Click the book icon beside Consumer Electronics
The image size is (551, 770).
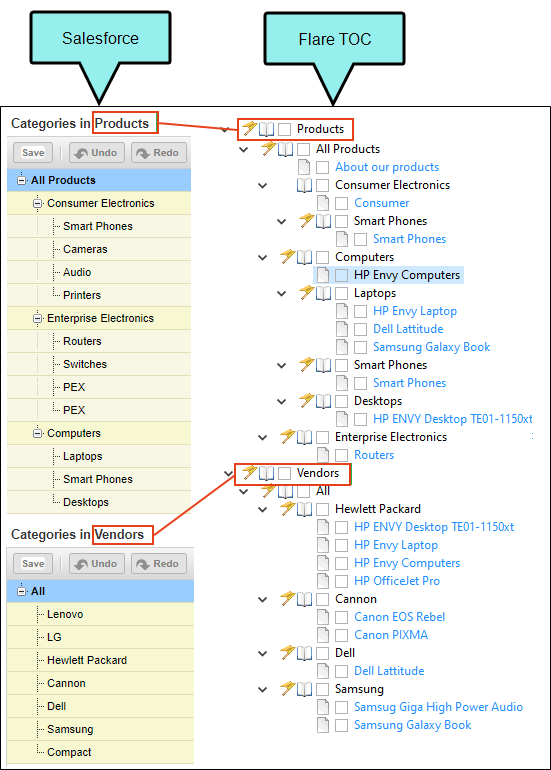point(304,185)
